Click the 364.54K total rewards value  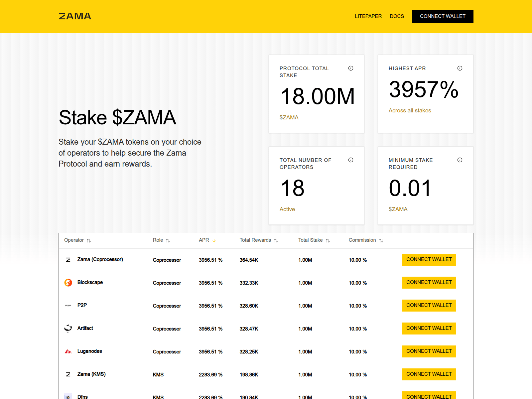click(x=249, y=260)
